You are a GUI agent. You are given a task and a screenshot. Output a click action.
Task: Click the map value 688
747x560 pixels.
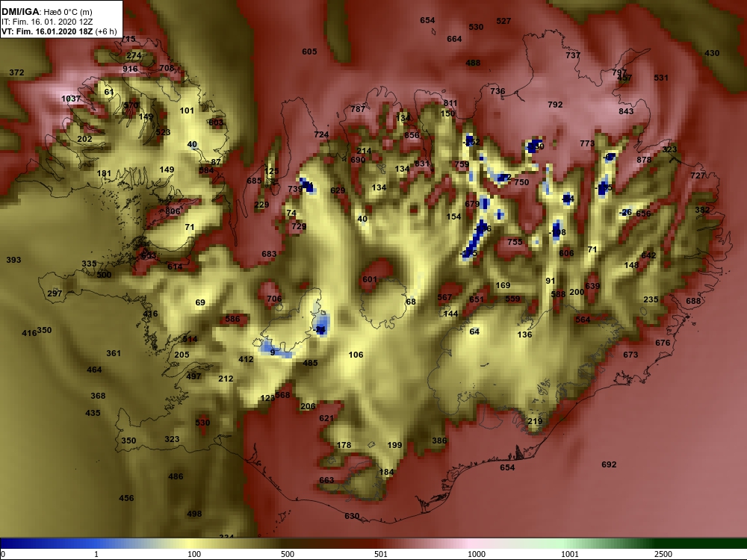(x=693, y=301)
